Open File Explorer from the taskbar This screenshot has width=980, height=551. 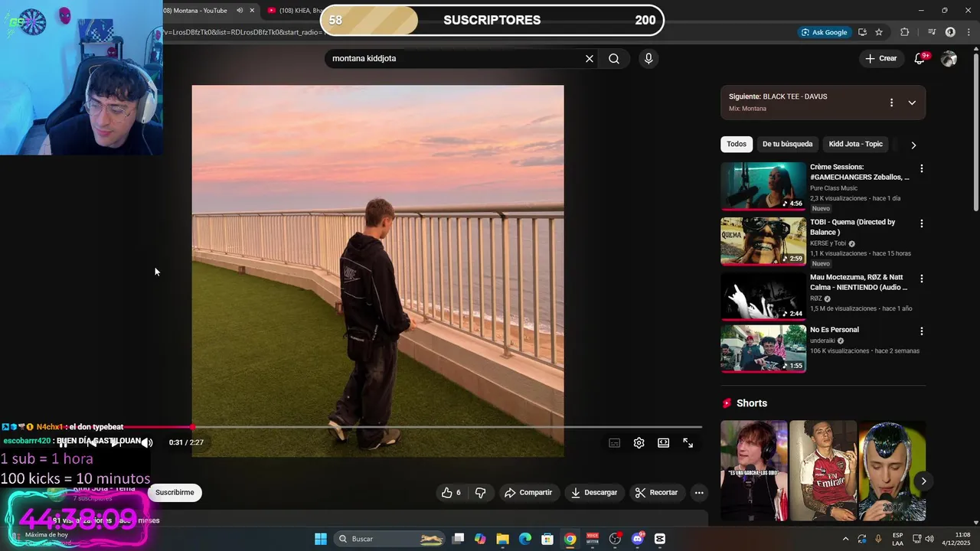(x=502, y=539)
